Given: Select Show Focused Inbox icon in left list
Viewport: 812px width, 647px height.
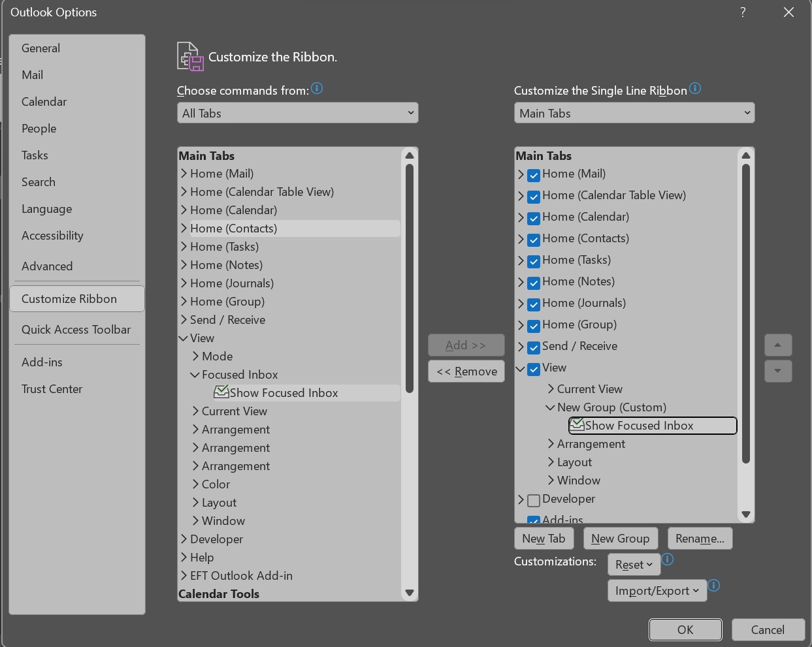Looking at the screenshot, I should pyautogui.click(x=221, y=392).
